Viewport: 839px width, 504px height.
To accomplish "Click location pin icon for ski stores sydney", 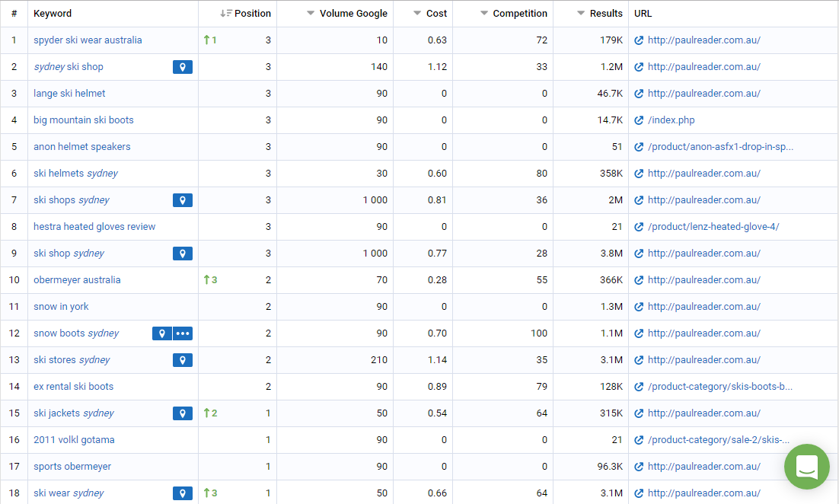I will (x=183, y=360).
